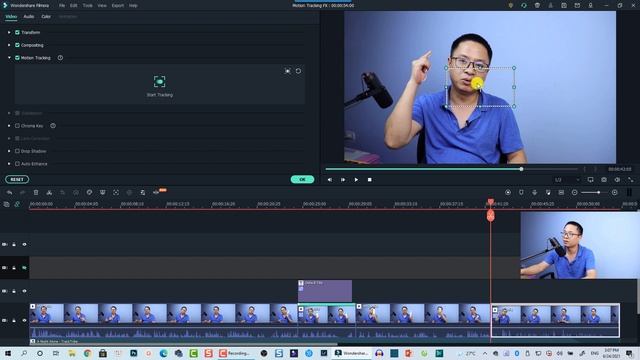
Task: Click the timeline zoom slider handle
Action: click(598, 192)
